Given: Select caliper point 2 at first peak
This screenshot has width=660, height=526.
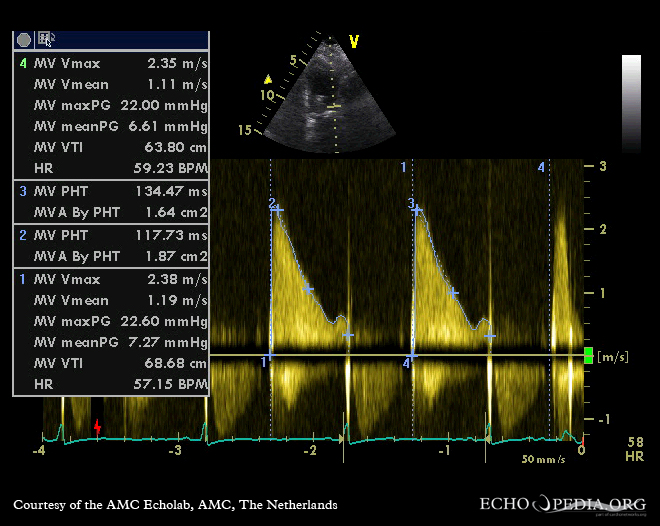Looking at the screenshot, I should point(277,209).
